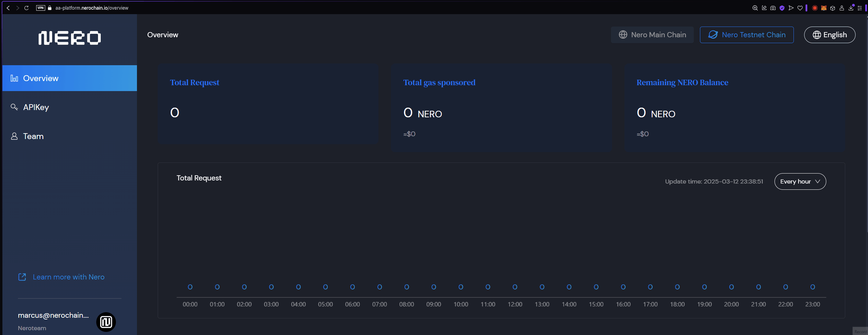Image resolution: width=868 pixels, height=335 pixels.
Task: Click the heart bookmark icon
Action: point(800,8)
